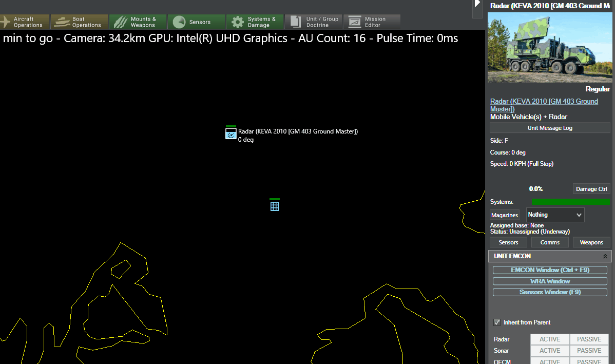This screenshot has height=364, width=615.
Task: Click the Status: Unassigned (Underway) text
Action: click(530, 232)
